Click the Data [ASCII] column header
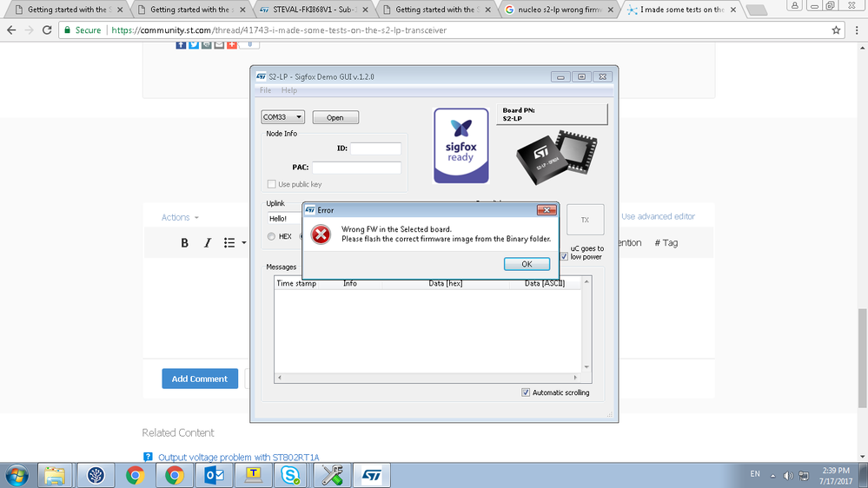The height and width of the screenshot is (488, 868). tap(546, 283)
